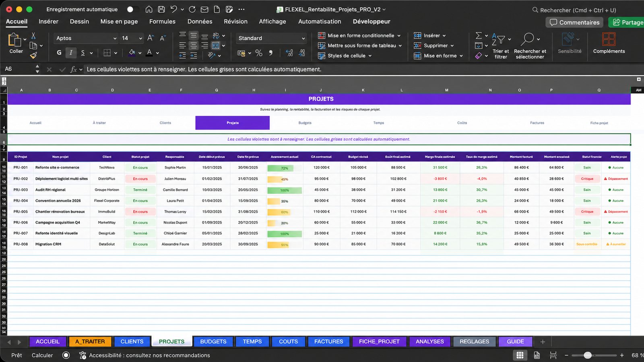The width and height of the screenshot is (644, 362).
Task: Click the Trier et filtrer icon
Action: tap(498, 39)
